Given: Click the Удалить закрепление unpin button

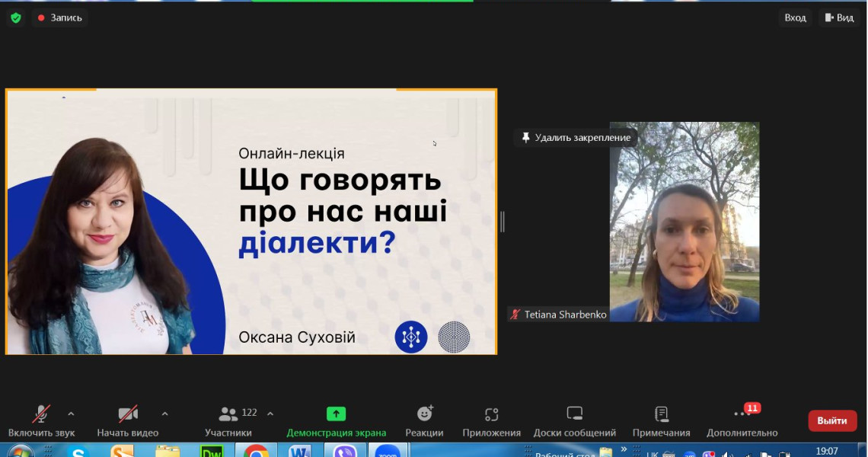Looking at the screenshot, I should click(576, 137).
